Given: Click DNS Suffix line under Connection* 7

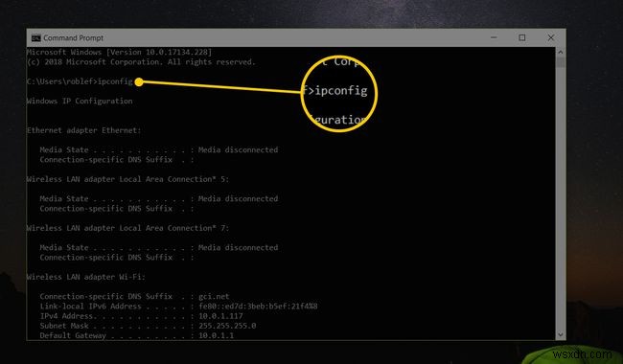Looking at the screenshot, I should (x=117, y=258).
